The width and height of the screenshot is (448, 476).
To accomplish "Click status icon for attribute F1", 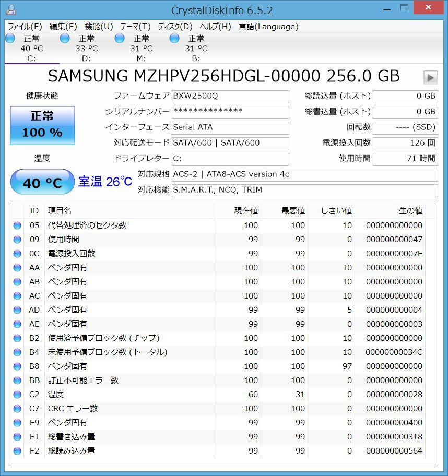I will coord(17,437).
